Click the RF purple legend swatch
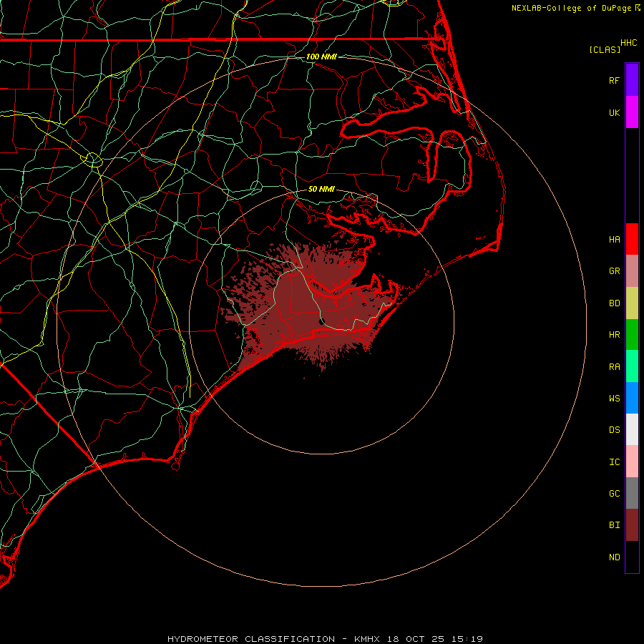Viewport: 644px width, 644px height. pyautogui.click(x=632, y=80)
